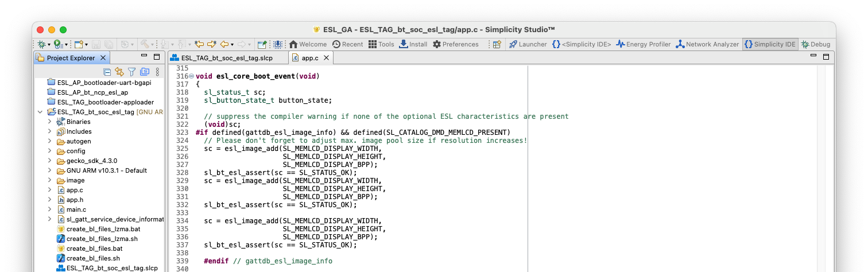Click Collapse All in Project Explorer
868x272 pixels.
107,72
